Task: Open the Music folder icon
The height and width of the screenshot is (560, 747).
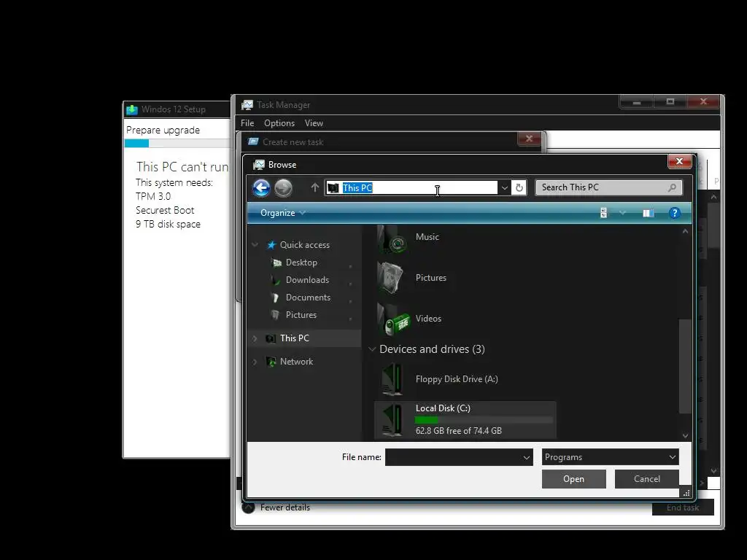Action: [x=392, y=238]
